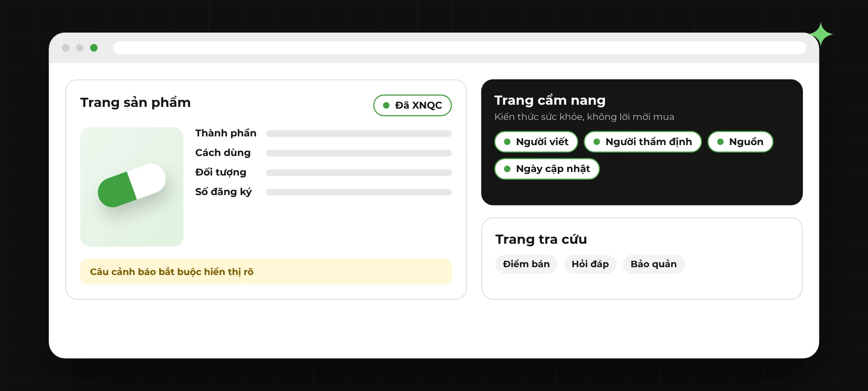Select the capsule product image thumbnail
This screenshot has width=868, height=391.
132,187
